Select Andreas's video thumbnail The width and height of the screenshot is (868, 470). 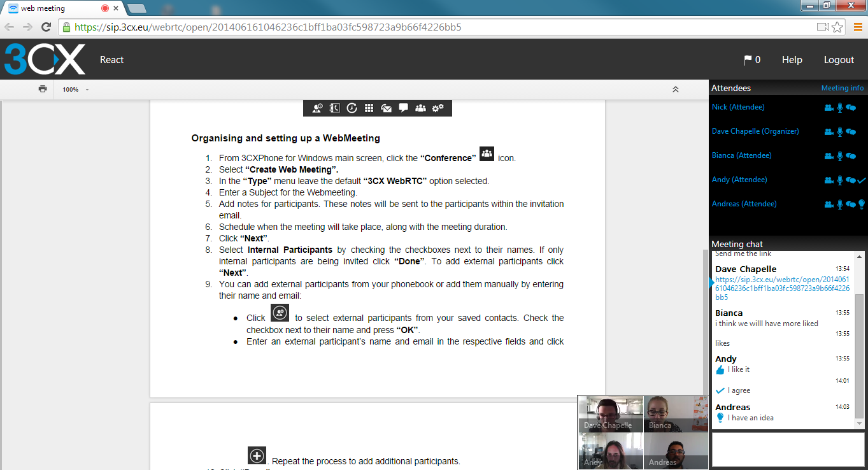pyautogui.click(x=676, y=451)
